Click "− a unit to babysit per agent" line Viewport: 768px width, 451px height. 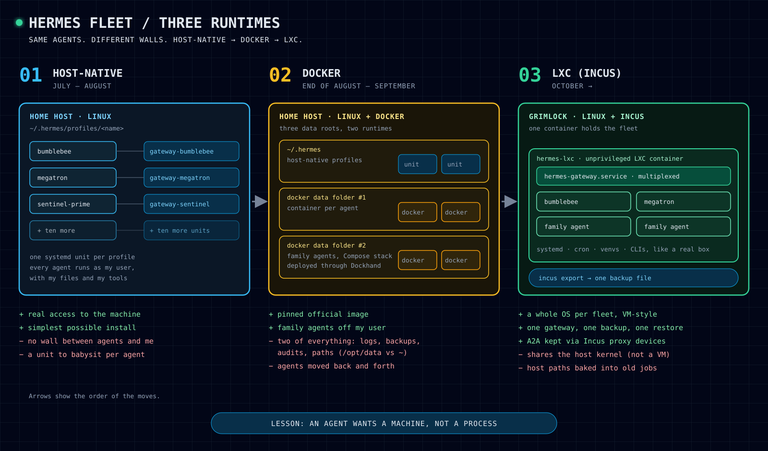pyautogui.click(x=82, y=355)
